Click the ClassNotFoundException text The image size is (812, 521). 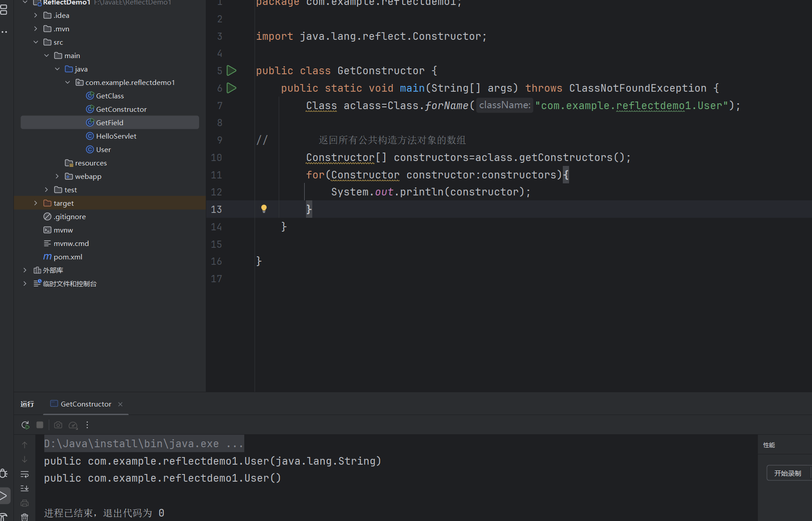638,88
